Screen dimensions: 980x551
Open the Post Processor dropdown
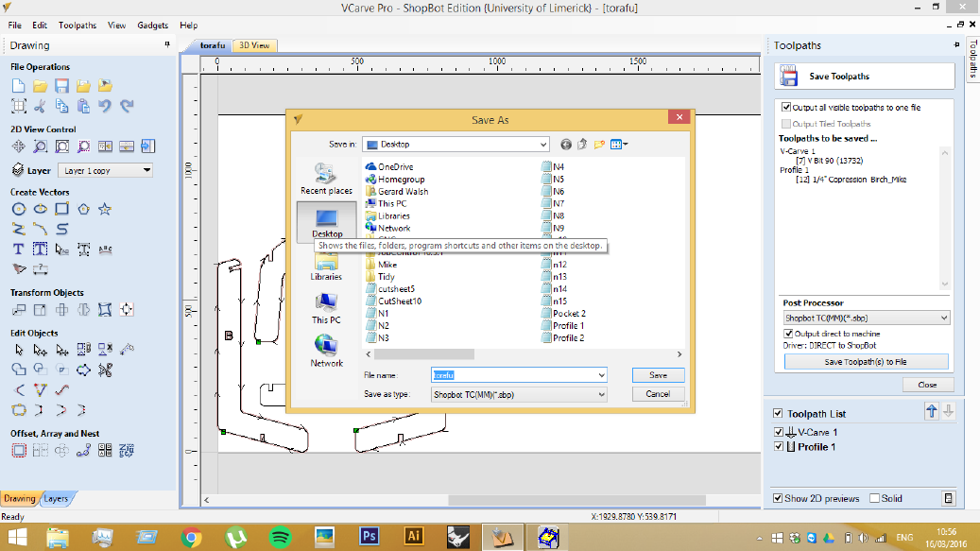click(x=867, y=318)
